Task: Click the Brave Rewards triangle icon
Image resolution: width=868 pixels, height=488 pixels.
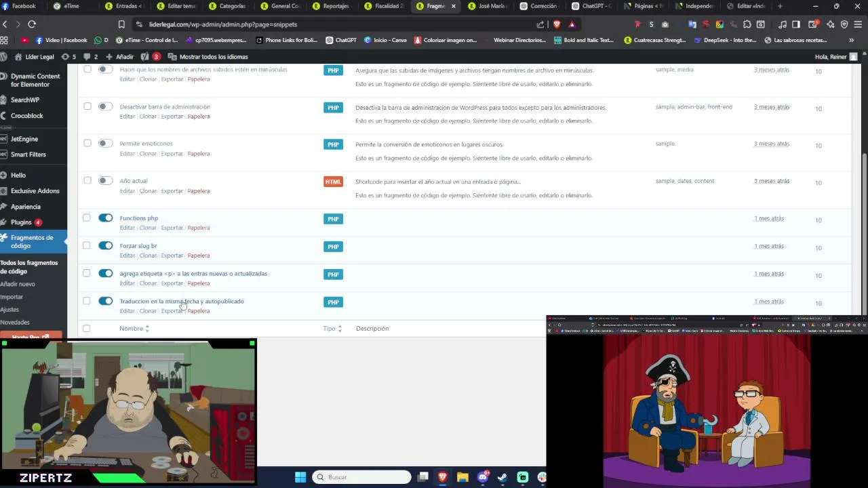Action: pyautogui.click(x=572, y=24)
